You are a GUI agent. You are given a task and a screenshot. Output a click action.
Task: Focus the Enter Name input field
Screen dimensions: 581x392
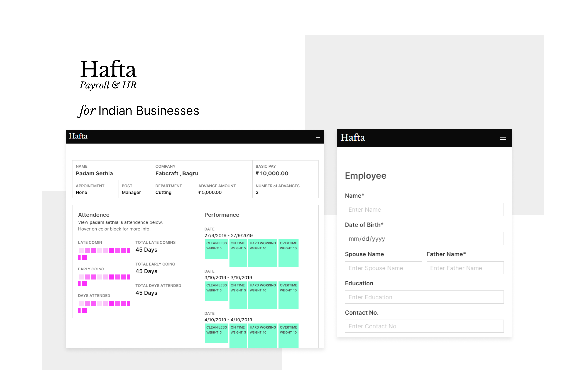point(424,210)
